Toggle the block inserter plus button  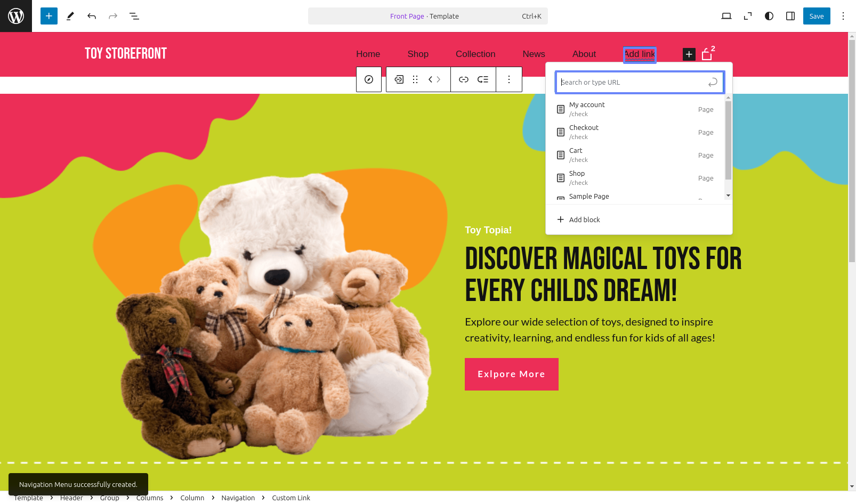(x=49, y=16)
